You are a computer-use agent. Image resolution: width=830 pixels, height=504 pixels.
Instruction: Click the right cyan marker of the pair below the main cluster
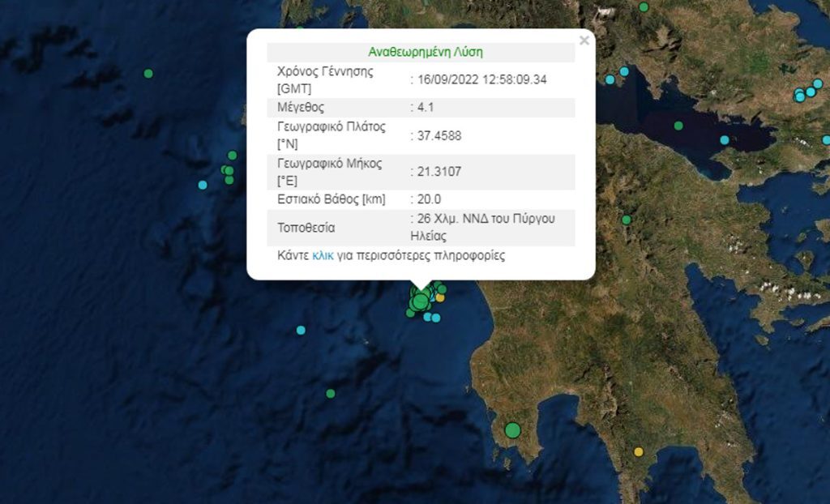coord(436,318)
